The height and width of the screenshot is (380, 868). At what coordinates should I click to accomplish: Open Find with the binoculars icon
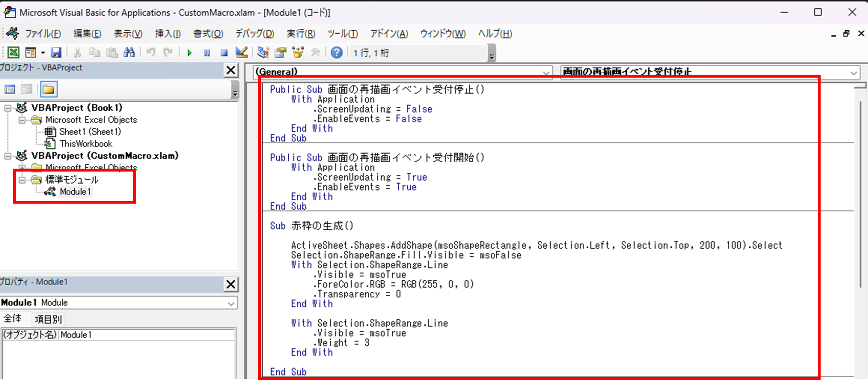click(129, 52)
